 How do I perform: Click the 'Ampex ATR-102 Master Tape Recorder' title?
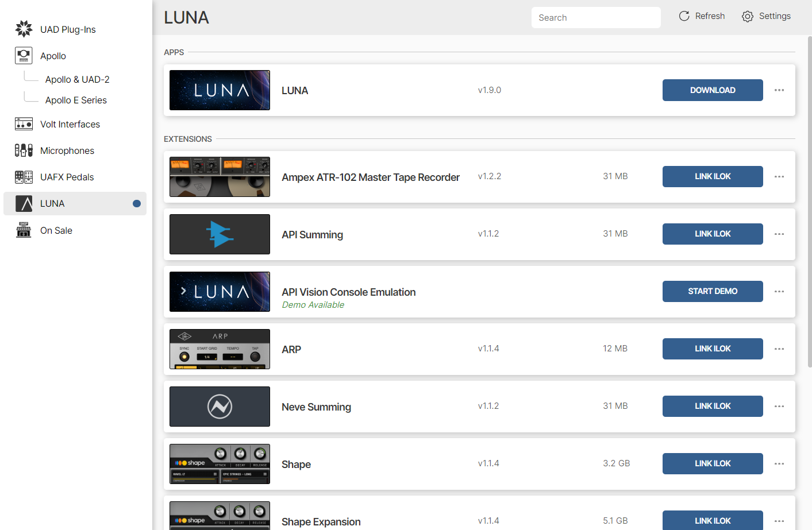(371, 177)
